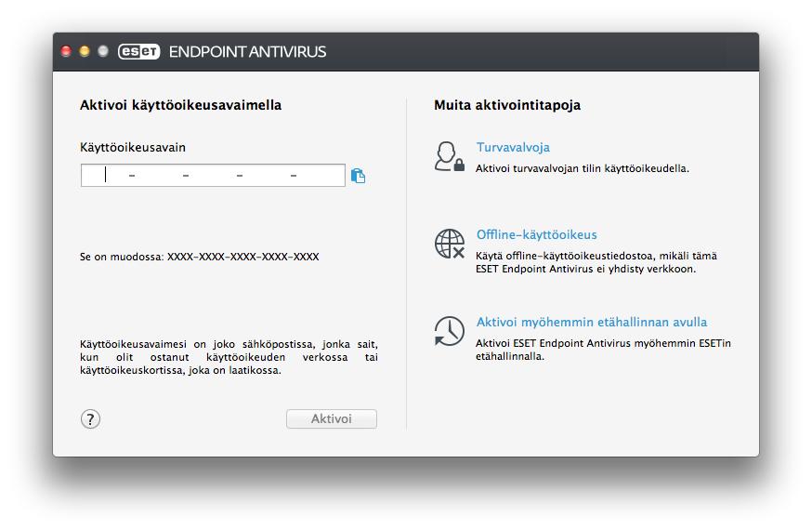The image size is (812, 530).
Task: Click the 'Käyttöoikeusavain' field label
Action: click(133, 147)
